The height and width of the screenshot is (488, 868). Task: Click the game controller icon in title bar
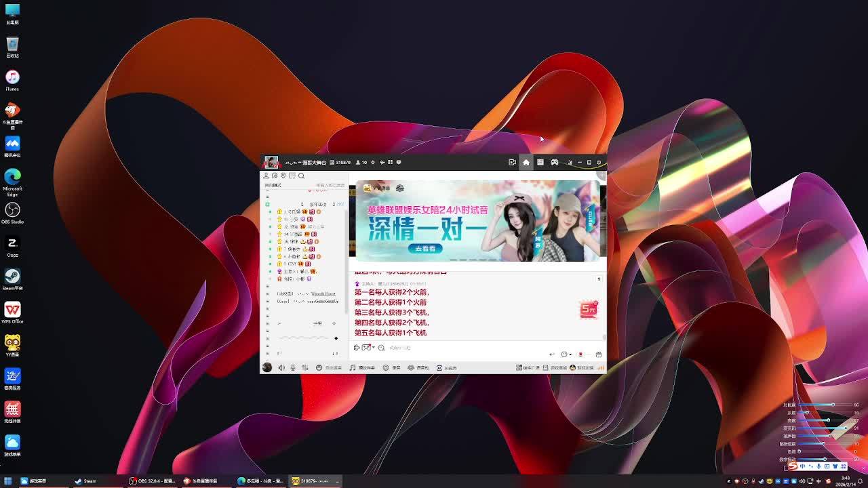click(x=554, y=162)
